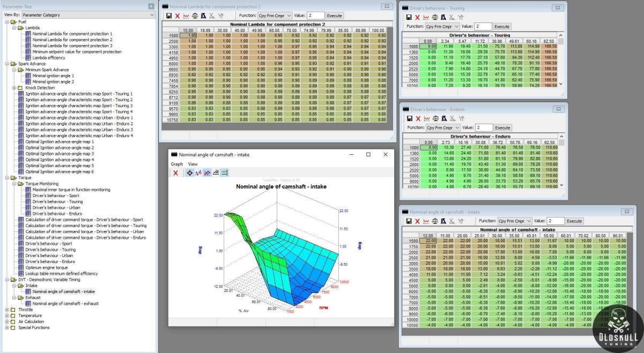Open the View menu in graph window
This screenshot has width=644, height=353.
coord(193,164)
